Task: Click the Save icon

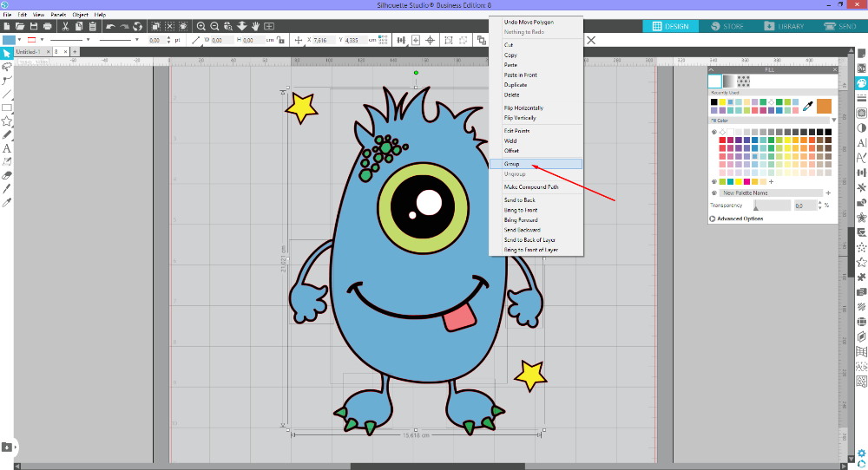Action: click(34, 26)
